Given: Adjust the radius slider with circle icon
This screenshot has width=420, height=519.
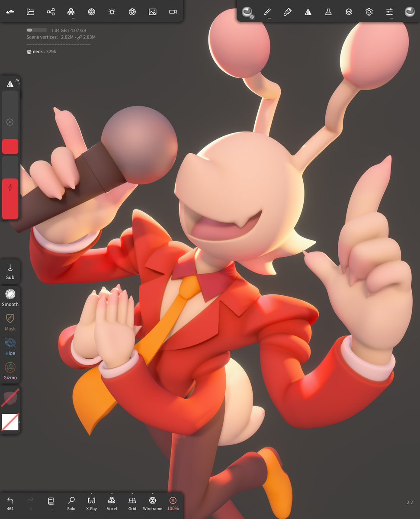Looking at the screenshot, I should click(x=10, y=122).
